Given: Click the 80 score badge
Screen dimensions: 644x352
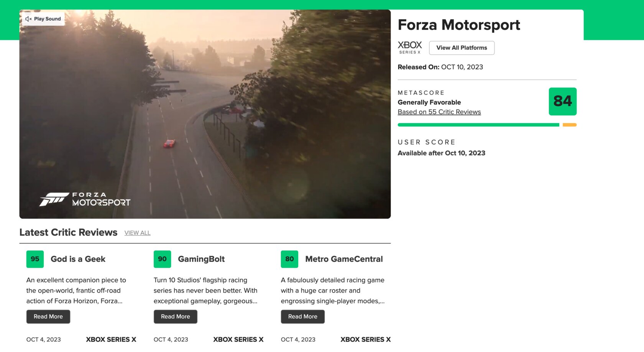Looking at the screenshot, I should 289,259.
